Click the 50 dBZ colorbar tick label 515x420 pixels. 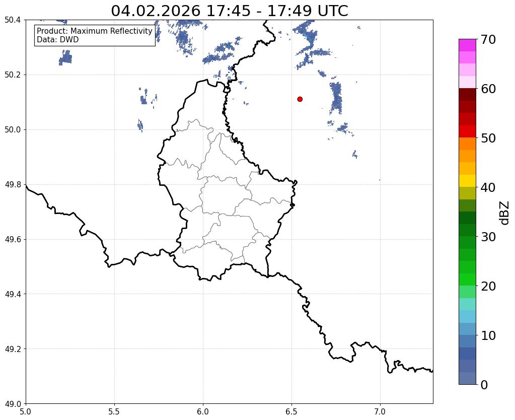tap(488, 138)
